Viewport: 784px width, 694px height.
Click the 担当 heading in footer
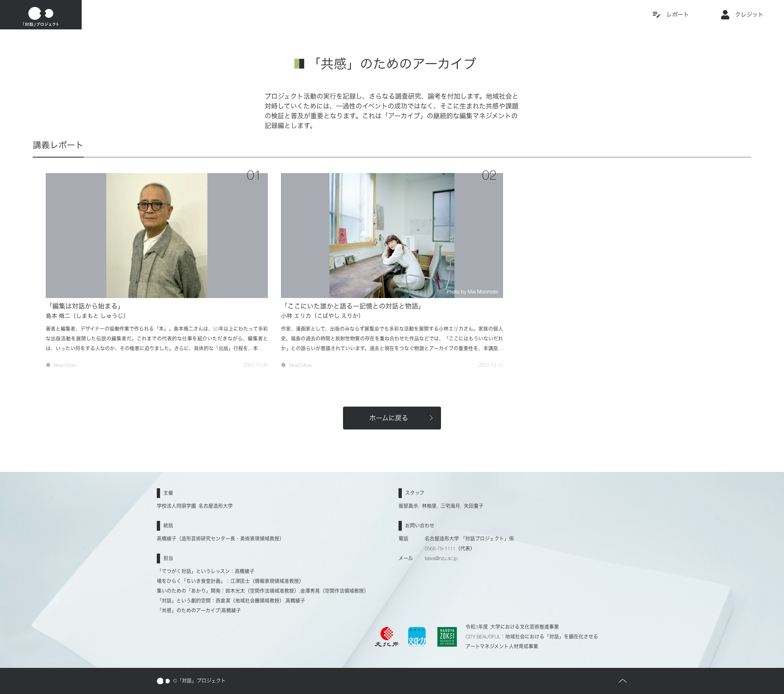(x=168, y=558)
